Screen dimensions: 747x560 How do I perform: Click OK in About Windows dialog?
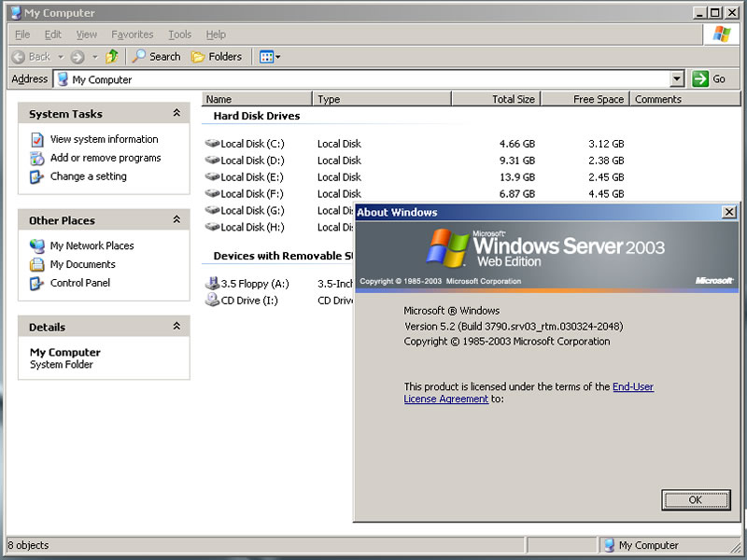[696, 500]
